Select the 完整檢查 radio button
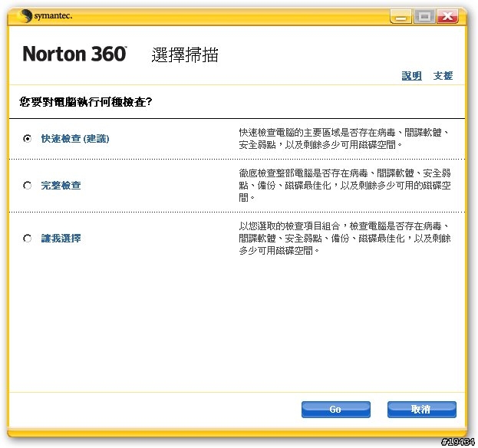This screenshot has height=448, width=478. 27,186
